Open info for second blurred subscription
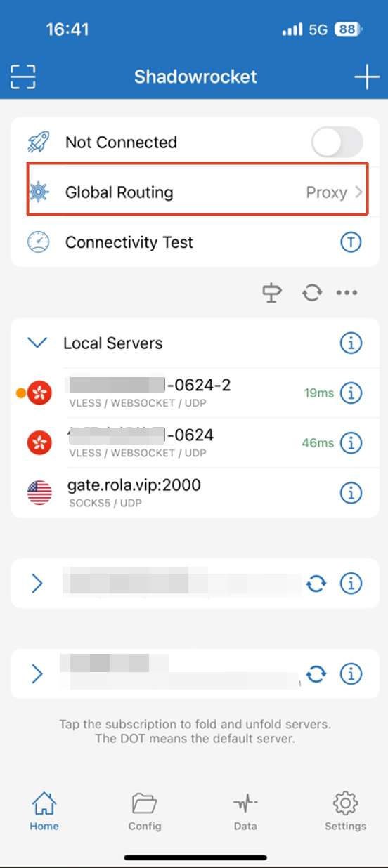The width and height of the screenshot is (388, 868). tap(351, 674)
